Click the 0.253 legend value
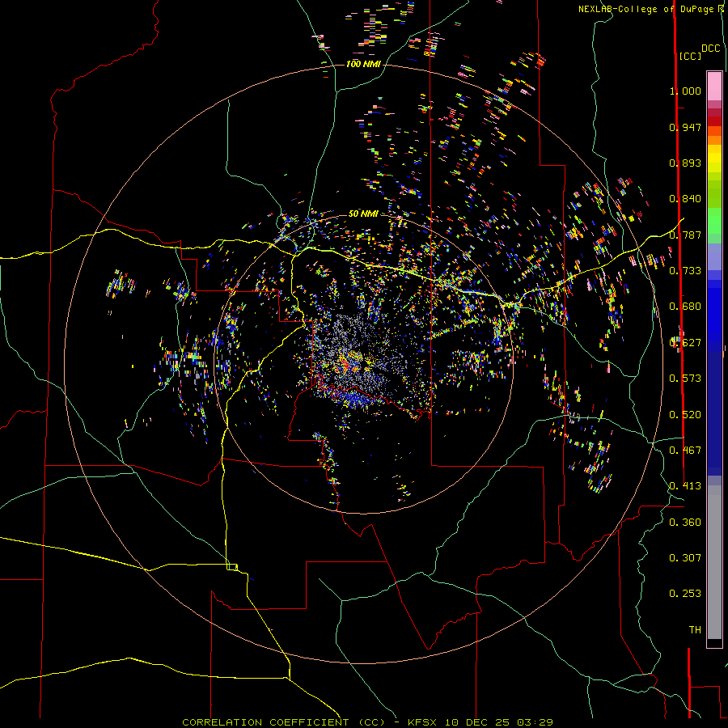The height and width of the screenshot is (728, 728). pyautogui.click(x=685, y=594)
